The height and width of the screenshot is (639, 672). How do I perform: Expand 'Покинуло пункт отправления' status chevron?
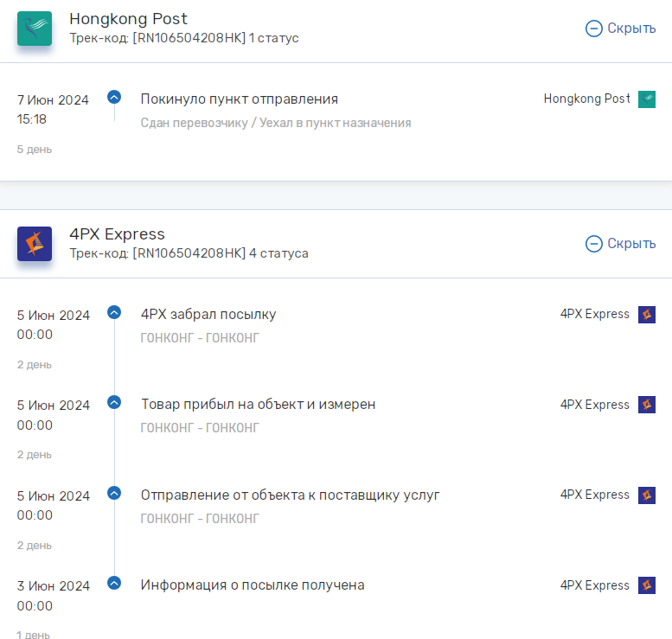point(114,97)
